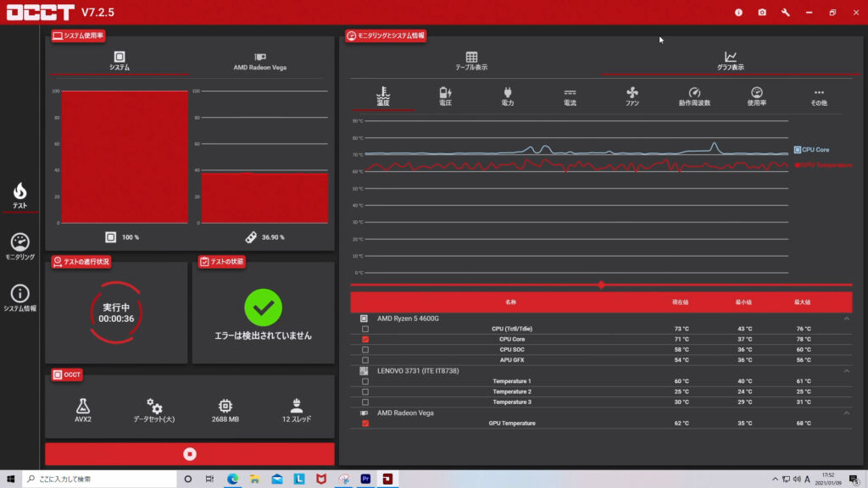Select the current sensor category
This screenshot has height=488, width=868.
[x=570, y=97]
